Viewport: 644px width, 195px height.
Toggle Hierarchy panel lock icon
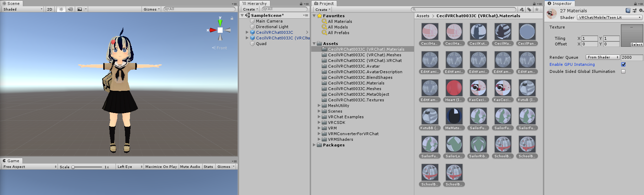pyautogui.click(x=301, y=4)
